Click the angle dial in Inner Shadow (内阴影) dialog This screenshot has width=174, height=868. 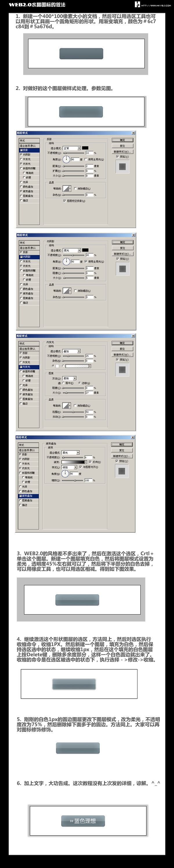66,261
